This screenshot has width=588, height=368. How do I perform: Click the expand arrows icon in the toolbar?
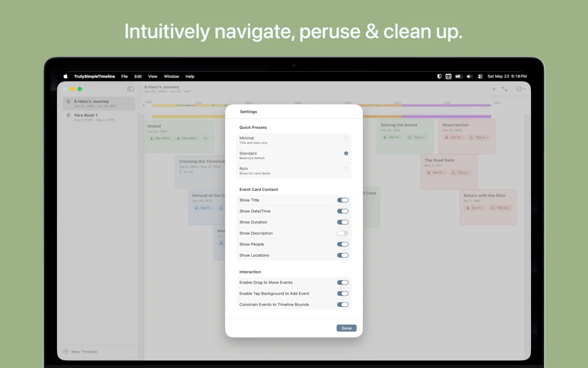(505, 89)
